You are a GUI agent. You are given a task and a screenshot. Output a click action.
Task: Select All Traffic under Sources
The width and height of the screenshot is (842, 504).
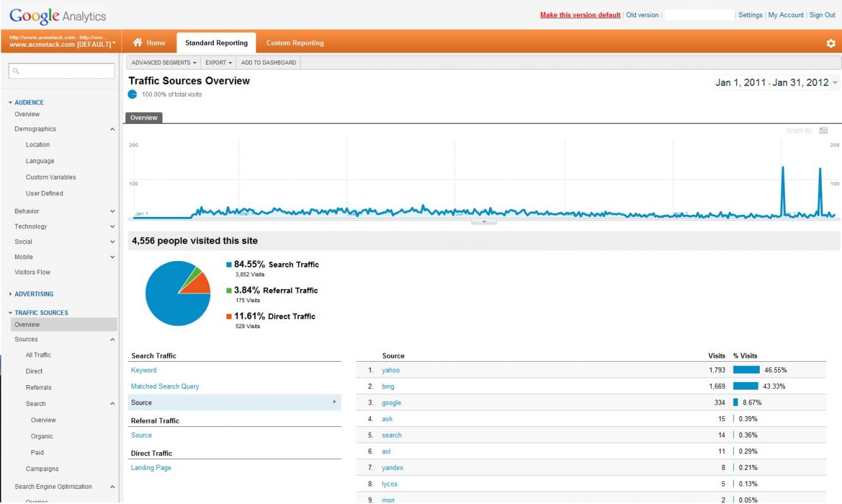click(x=38, y=355)
